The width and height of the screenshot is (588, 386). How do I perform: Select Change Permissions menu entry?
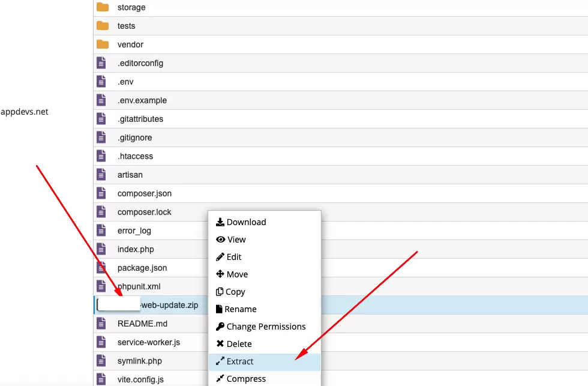click(x=266, y=327)
